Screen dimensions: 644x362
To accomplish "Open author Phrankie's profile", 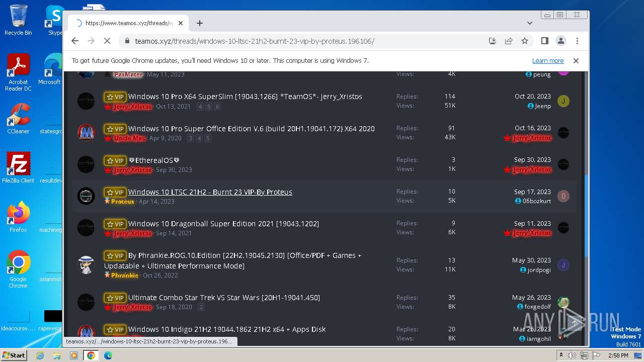I will coord(125,276).
